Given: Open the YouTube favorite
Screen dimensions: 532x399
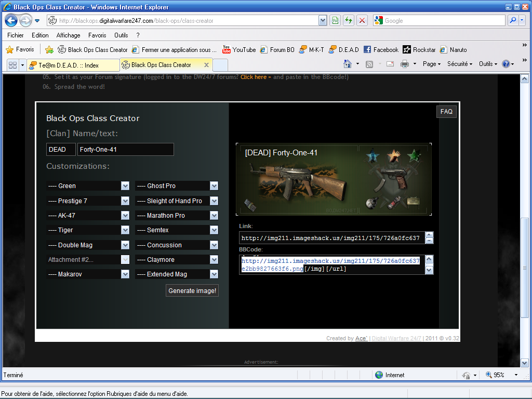Looking at the screenshot, I should pos(239,49).
